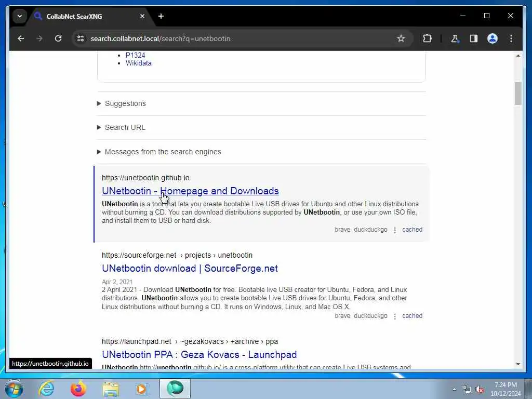Bookmark this page with the star icon
532x399 pixels.
[x=401, y=38]
